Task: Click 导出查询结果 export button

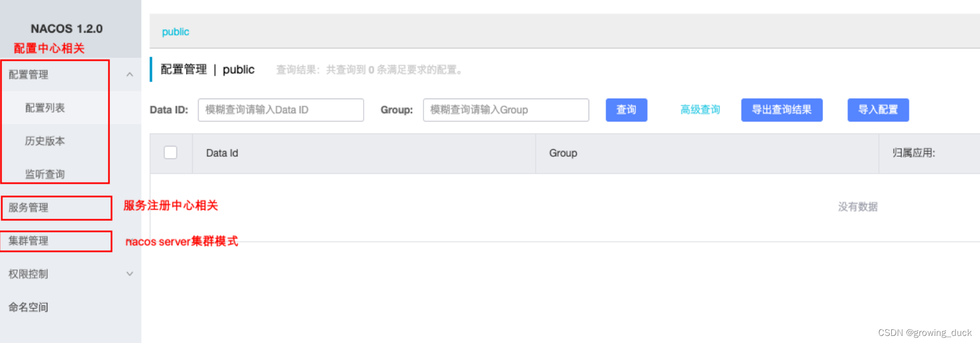Action: (782, 110)
